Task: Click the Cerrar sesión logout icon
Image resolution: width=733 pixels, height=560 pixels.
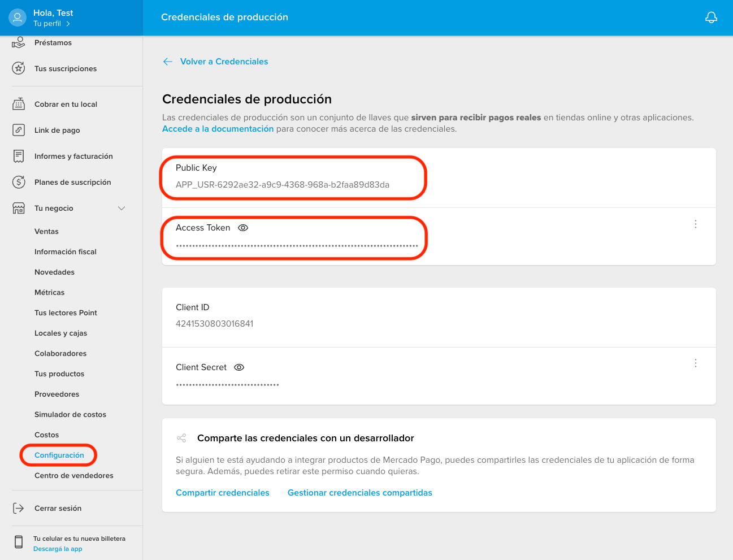Action: coord(19,508)
